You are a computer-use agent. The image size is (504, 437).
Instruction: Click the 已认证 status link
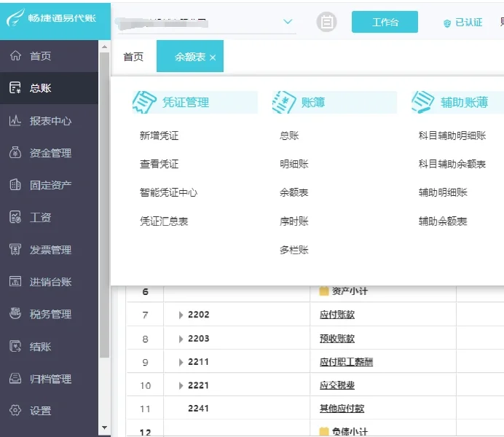(x=468, y=23)
